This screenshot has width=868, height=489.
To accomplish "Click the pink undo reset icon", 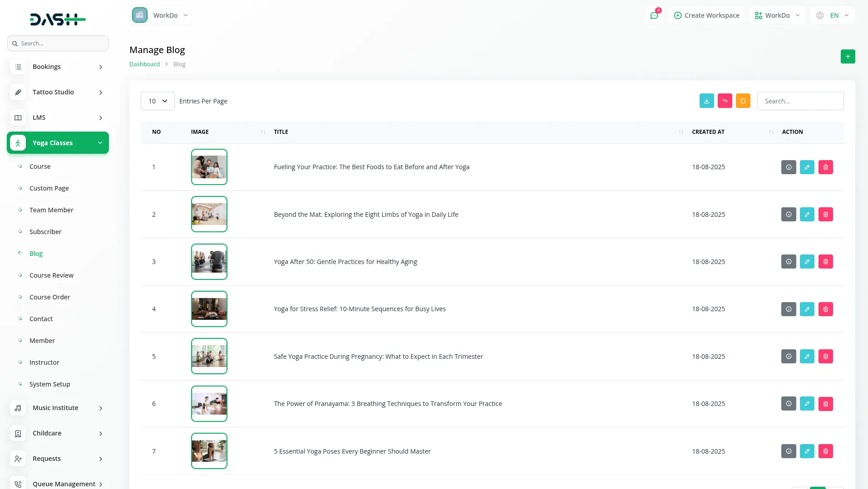I will point(725,101).
